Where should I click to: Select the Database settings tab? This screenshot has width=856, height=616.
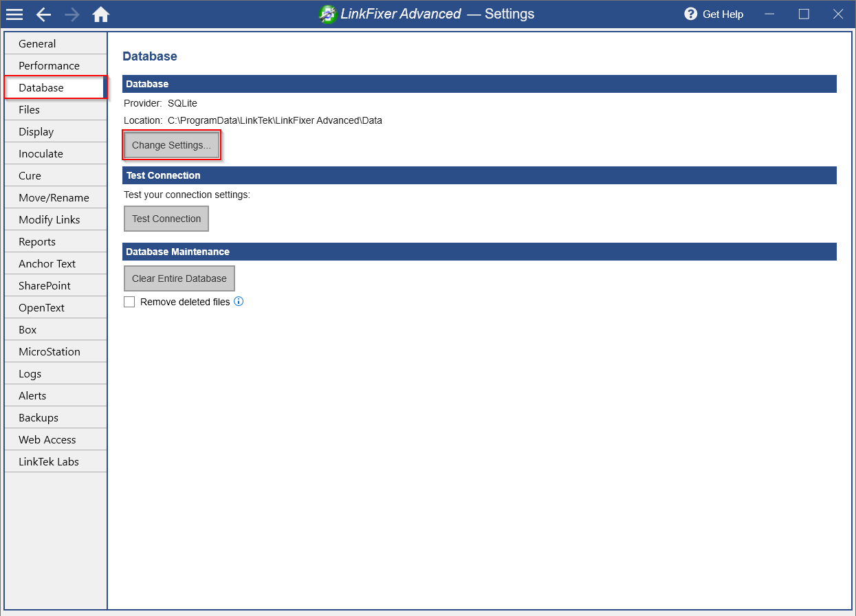coord(56,87)
